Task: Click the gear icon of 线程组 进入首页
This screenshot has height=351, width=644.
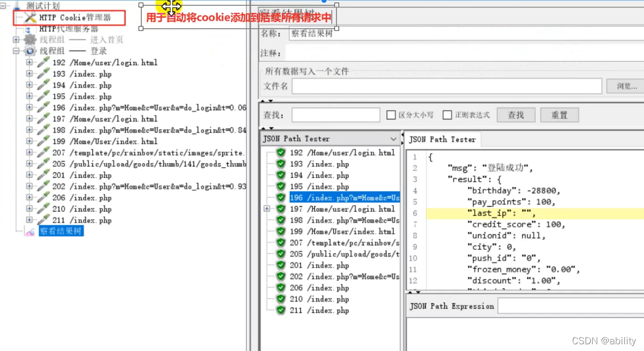Action: [x=31, y=39]
